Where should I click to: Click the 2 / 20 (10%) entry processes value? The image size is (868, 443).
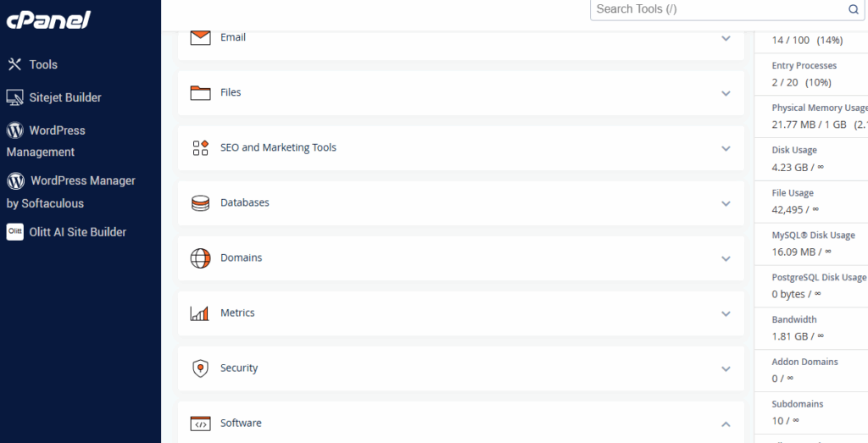click(x=802, y=82)
